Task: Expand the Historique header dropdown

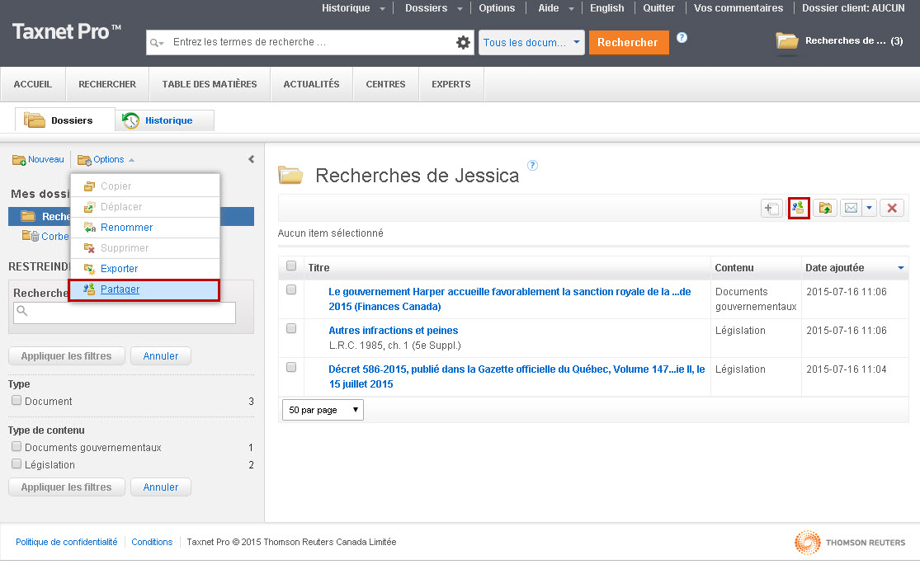Action: 383,9
